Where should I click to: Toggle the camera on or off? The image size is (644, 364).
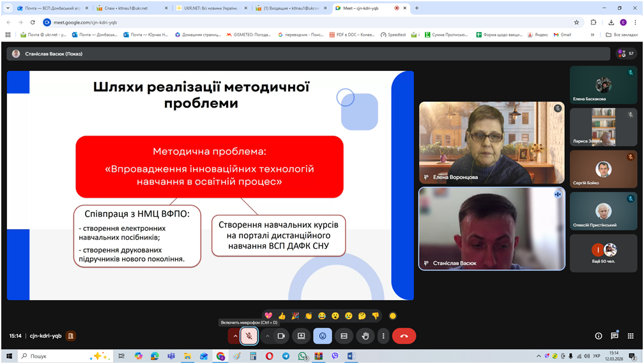280,336
